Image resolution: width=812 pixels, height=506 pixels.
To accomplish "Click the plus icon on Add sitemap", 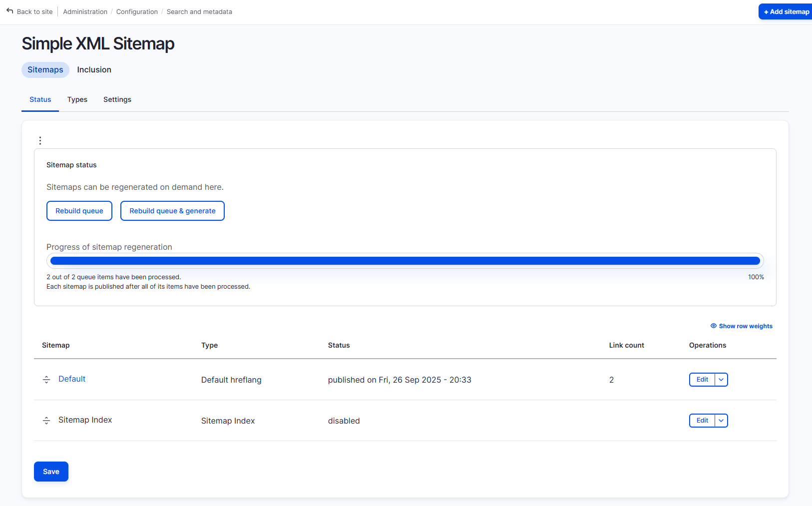I will (766, 11).
